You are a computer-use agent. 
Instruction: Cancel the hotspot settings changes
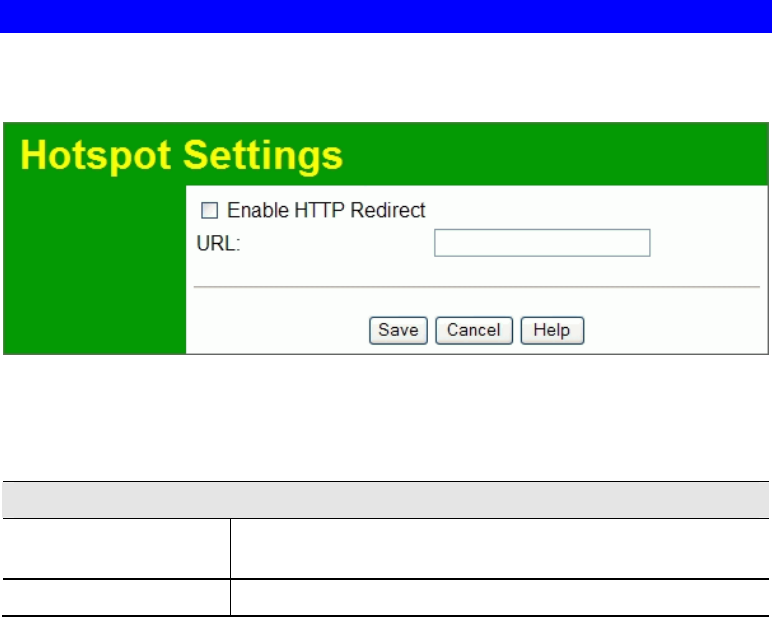[x=474, y=330]
